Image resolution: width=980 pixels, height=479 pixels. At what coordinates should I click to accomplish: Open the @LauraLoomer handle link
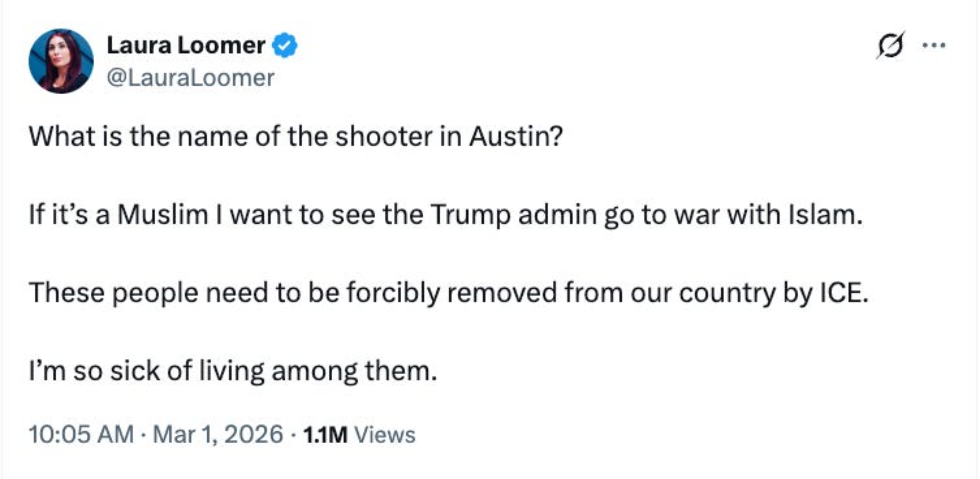click(x=190, y=78)
